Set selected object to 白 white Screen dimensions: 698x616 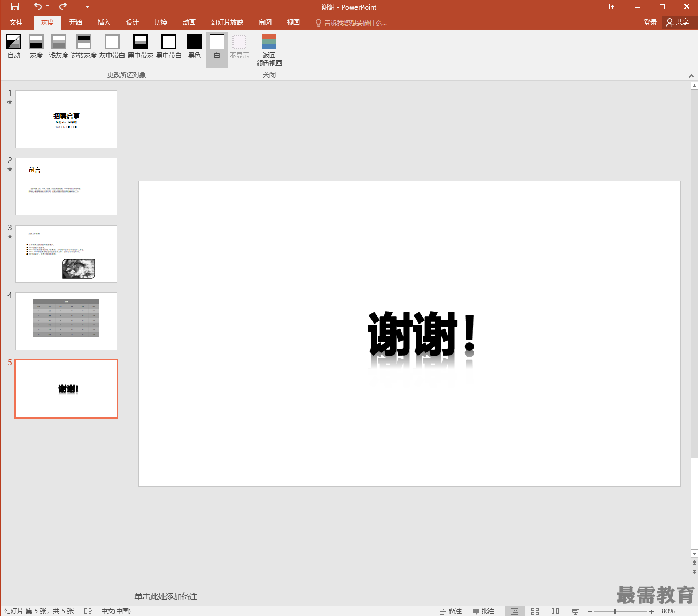[x=217, y=50]
